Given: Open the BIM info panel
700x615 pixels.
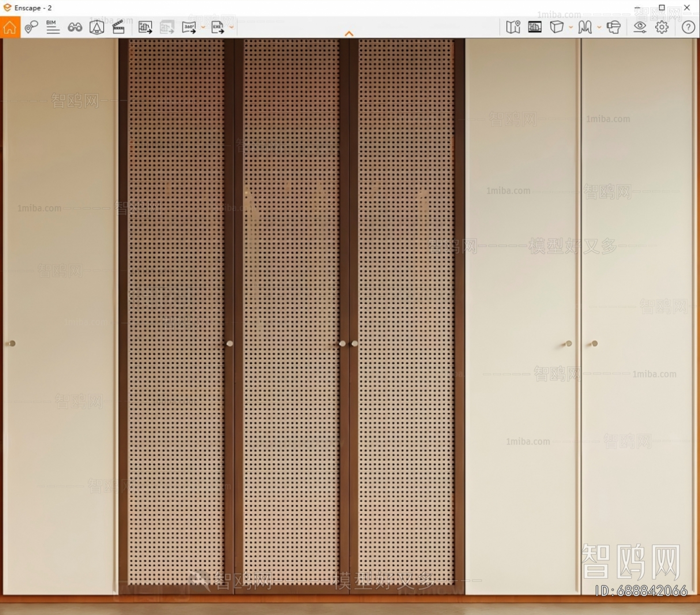Looking at the screenshot, I should [x=53, y=27].
